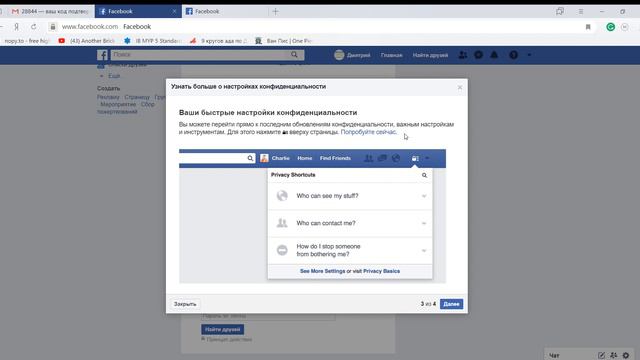Open the Ван Пис One Piece bookmark

tap(283, 41)
